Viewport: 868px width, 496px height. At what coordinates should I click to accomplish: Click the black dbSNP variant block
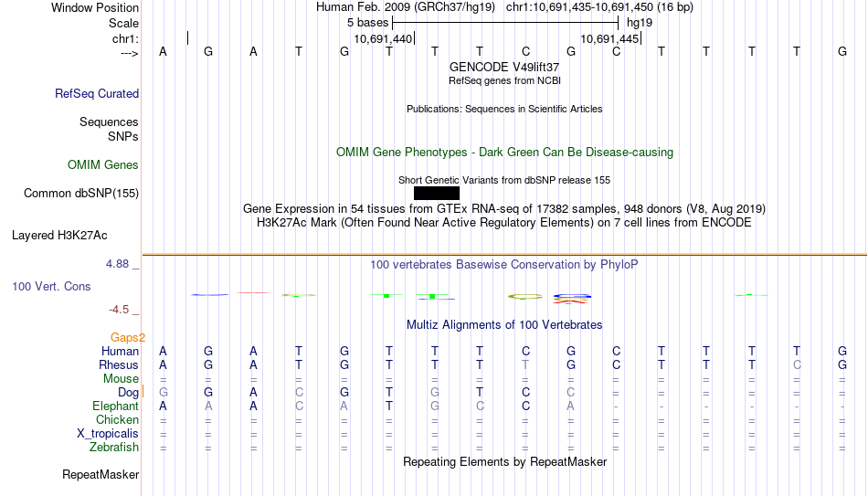point(436,194)
